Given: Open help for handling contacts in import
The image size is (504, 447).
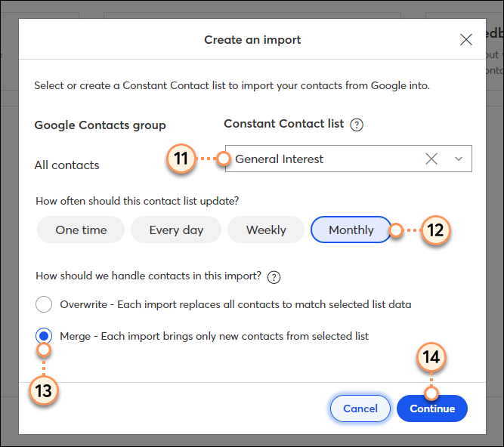Looking at the screenshot, I should coord(274,277).
